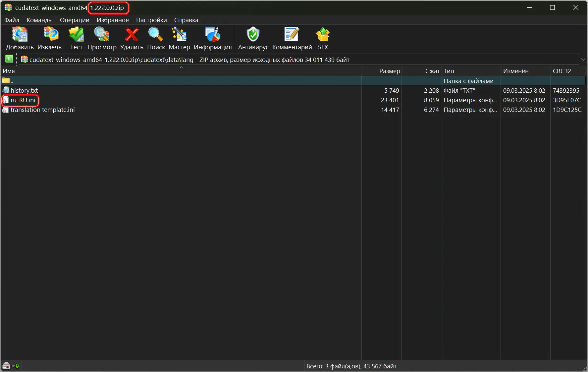This screenshot has width=588, height=372.
Task: Click the size value 23 401
Action: click(x=390, y=100)
